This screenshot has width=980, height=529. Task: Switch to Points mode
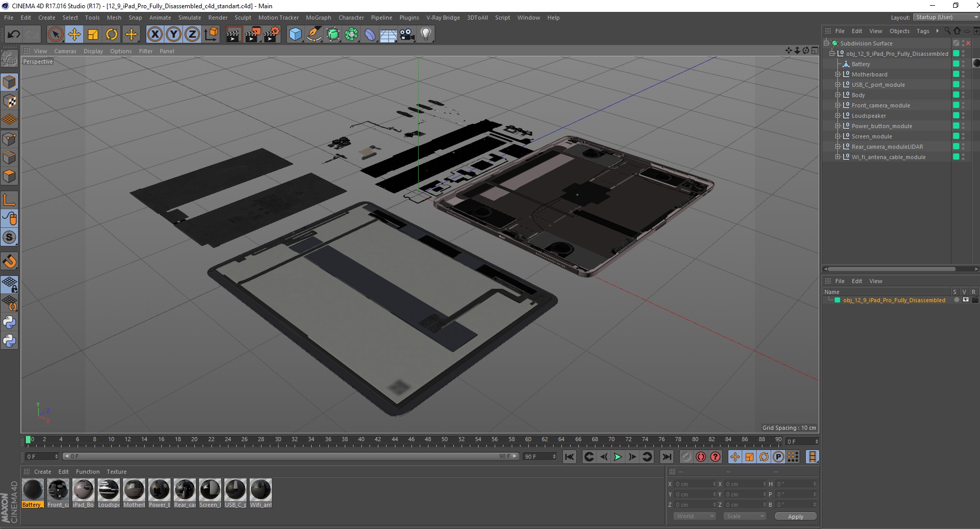point(9,139)
